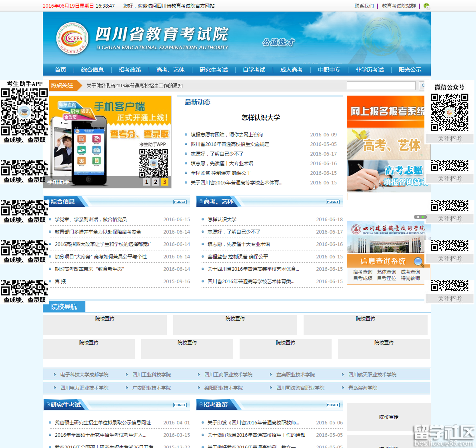Expand MORE in 综合信息 section
The width and height of the screenshot is (476, 448).
(180, 202)
